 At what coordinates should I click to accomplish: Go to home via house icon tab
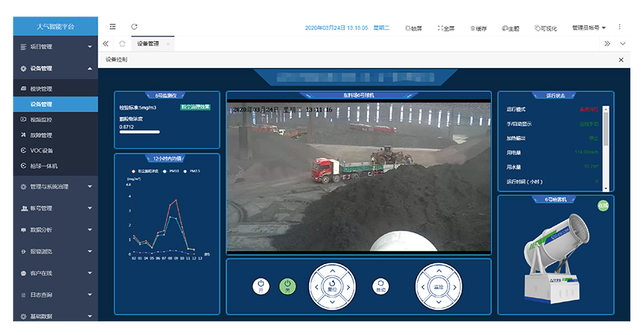pos(122,44)
